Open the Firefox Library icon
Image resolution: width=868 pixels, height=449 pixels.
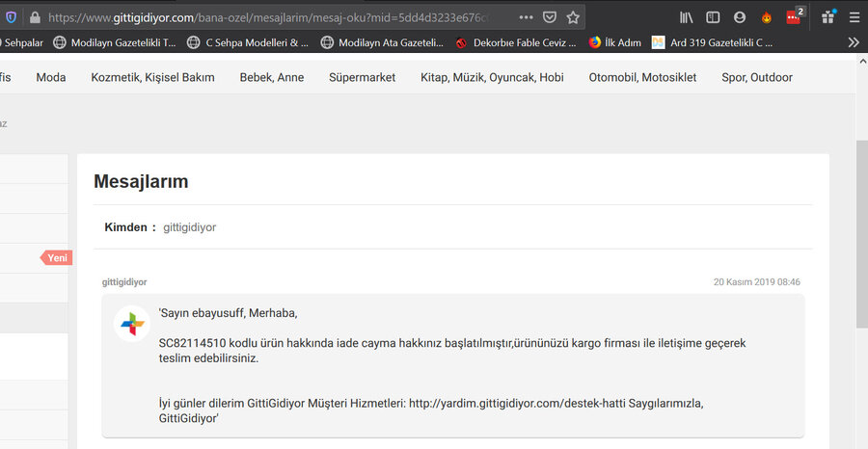click(687, 17)
